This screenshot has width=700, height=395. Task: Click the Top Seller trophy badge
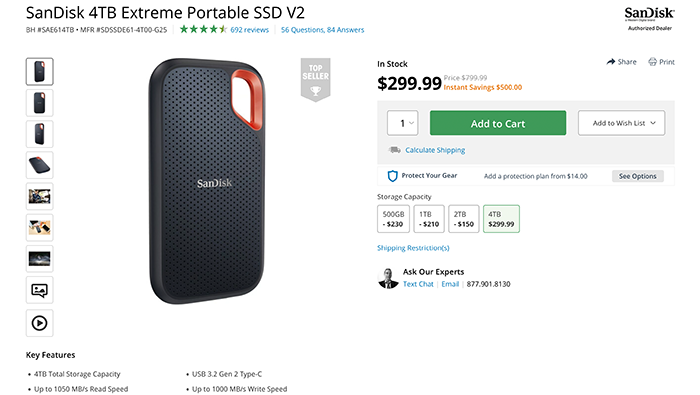point(315,79)
